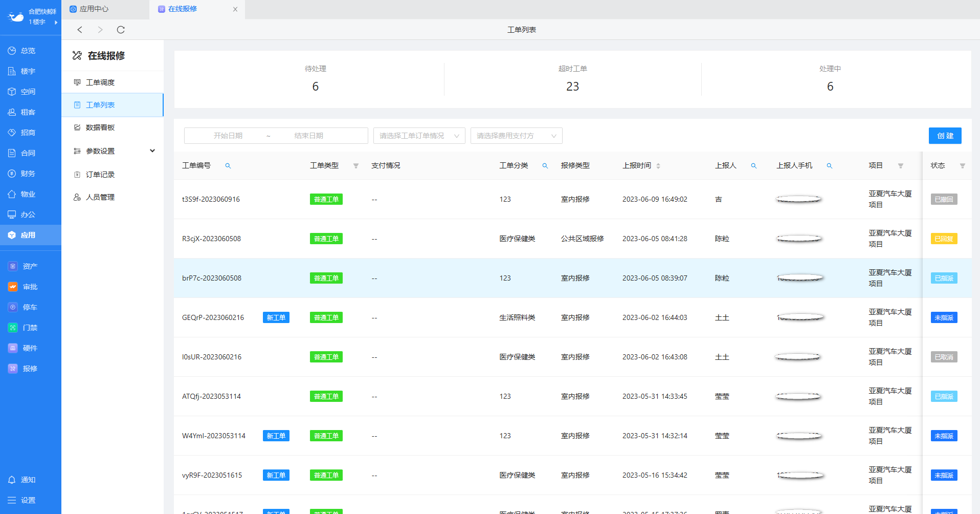Click the 超时工单 count 23
Screen dimensions: 980x514
pyautogui.click(x=572, y=87)
